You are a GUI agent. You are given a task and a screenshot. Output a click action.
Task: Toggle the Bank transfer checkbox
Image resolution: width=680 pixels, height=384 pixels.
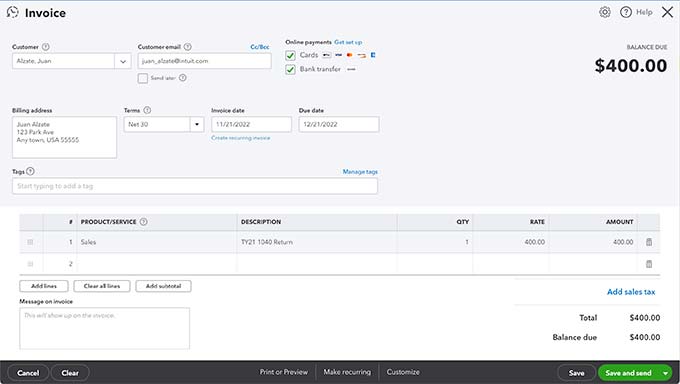coord(290,69)
